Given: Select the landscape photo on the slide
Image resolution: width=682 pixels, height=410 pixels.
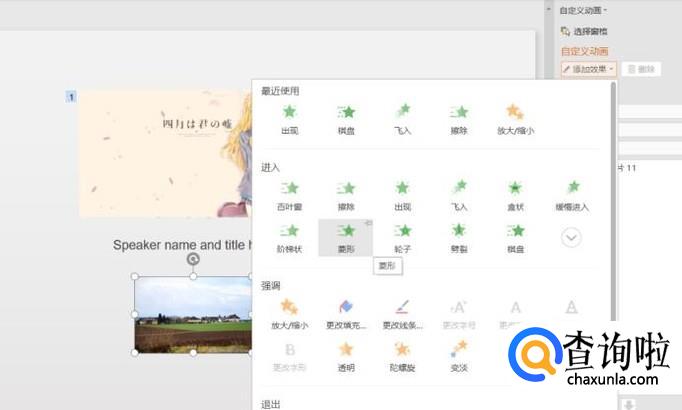Looking at the screenshot, I should pos(193,314).
